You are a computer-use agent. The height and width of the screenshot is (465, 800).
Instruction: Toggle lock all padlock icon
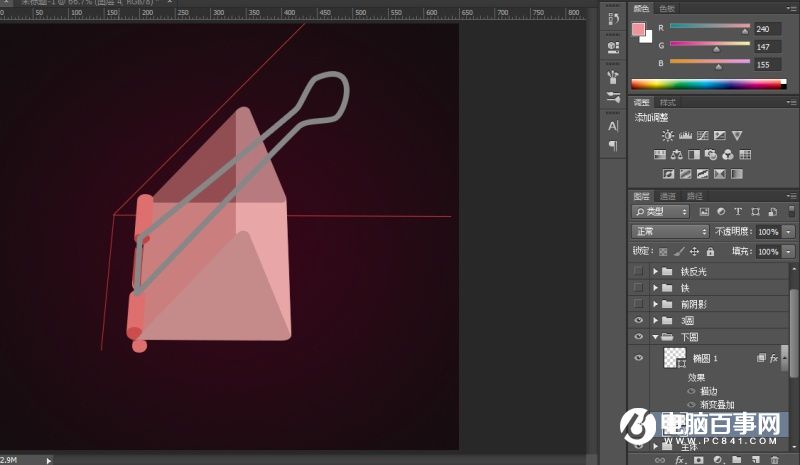710,251
